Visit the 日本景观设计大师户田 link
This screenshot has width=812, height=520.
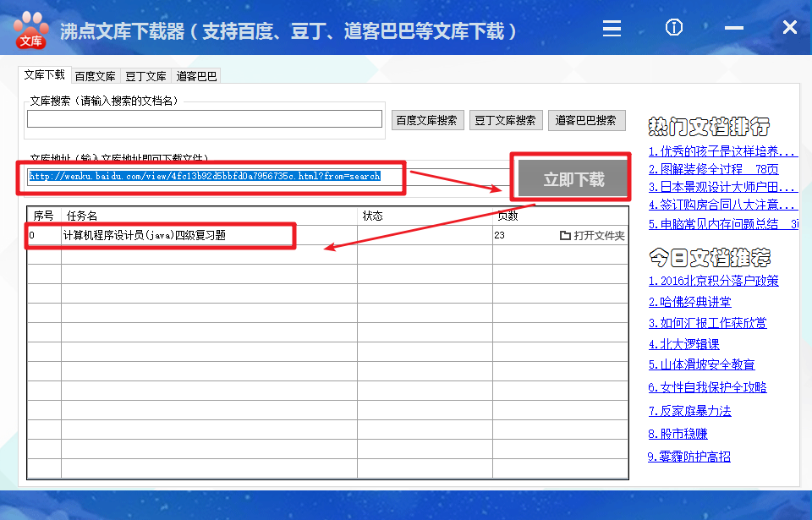pos(721,187)
